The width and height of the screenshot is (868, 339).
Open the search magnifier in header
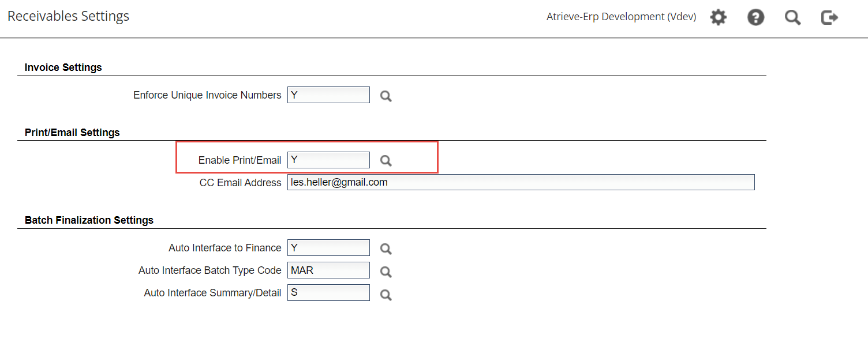click(792, 17)
